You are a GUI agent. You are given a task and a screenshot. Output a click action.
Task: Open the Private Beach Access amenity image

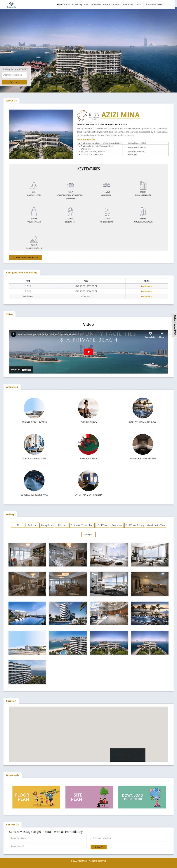click(34, 408)
